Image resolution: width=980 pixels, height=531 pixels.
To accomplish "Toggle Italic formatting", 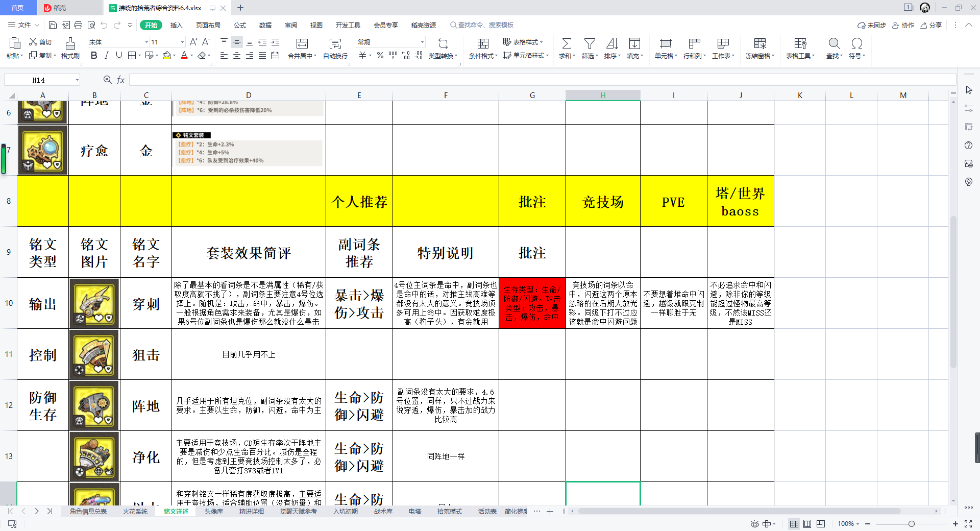I will (x=106, y=55).
